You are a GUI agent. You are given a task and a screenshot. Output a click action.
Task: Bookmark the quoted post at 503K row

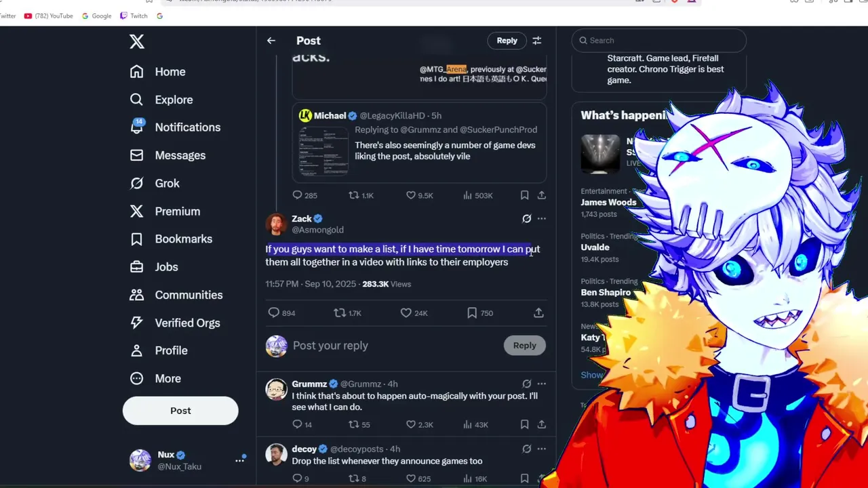(524, 195)
